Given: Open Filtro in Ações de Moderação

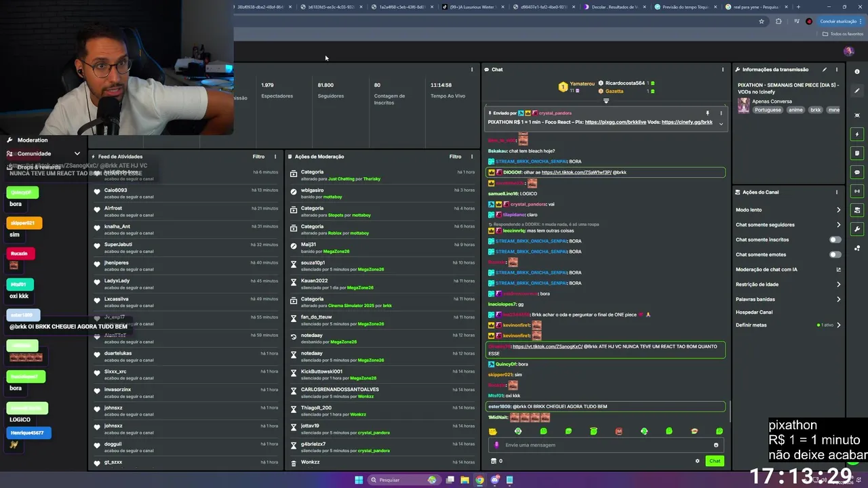Looking at the screenshot, I should [x=455, y=157].
